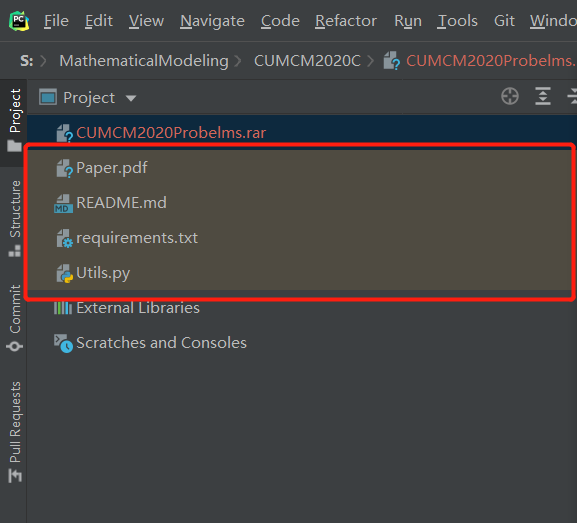
Task: Click the Project panel view icon
Action: click(48, 97)
